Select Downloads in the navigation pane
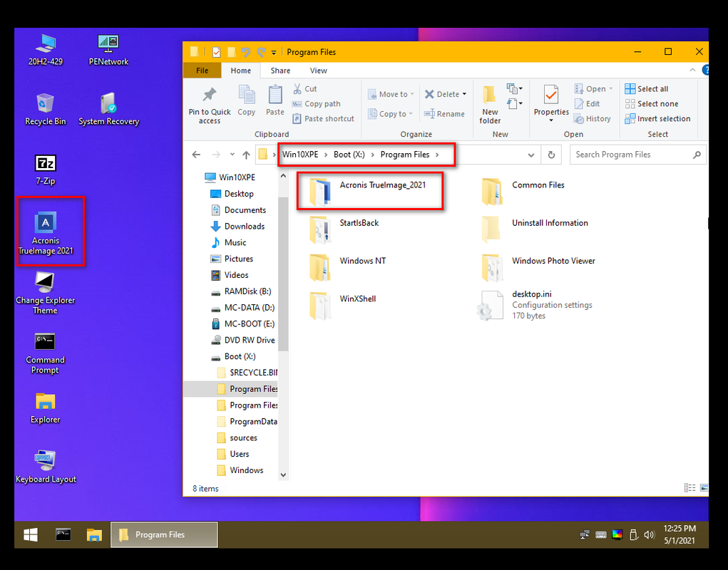This screenshot has height=570, width=728. coord(237,227)
